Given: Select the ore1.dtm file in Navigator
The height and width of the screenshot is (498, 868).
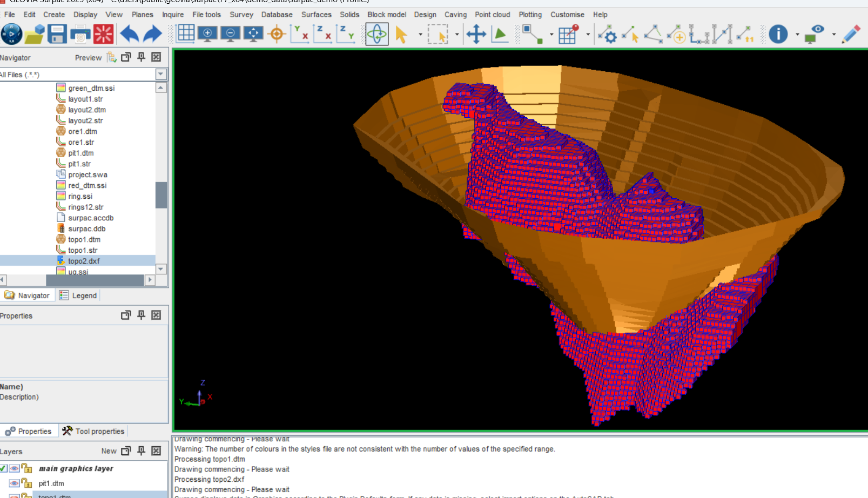Looking at the screenshot, I should coord(83,131).
